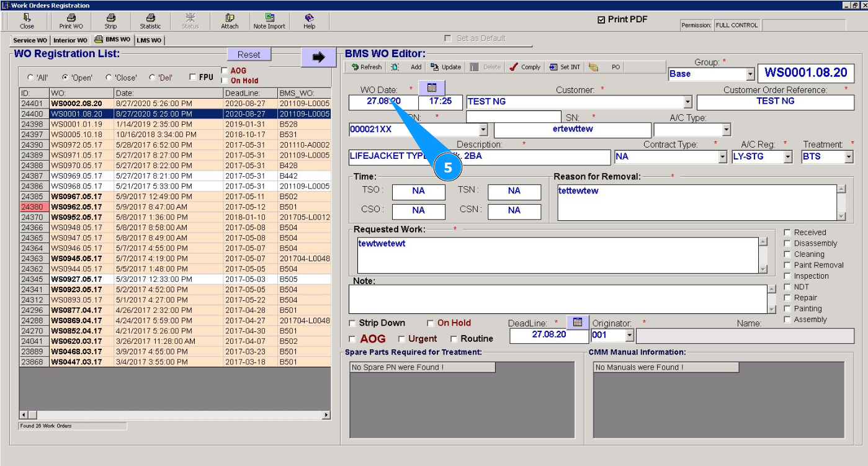Click the black arrow button
868x466 pixels.
[x=318, y=57]
